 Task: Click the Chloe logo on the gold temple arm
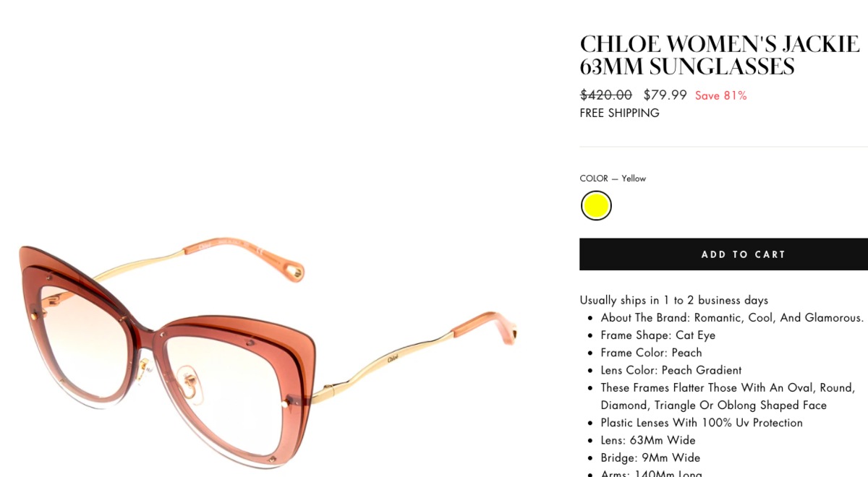(x=393, y=358)
